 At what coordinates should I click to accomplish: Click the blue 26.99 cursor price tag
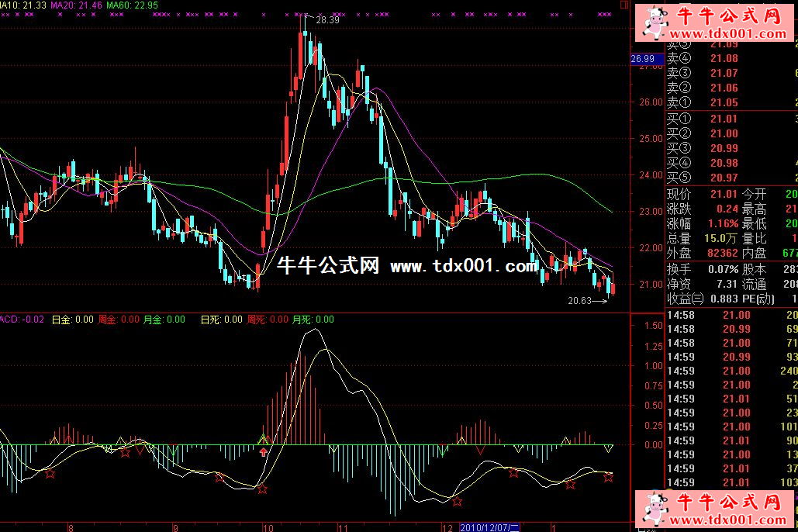[647, 59]
